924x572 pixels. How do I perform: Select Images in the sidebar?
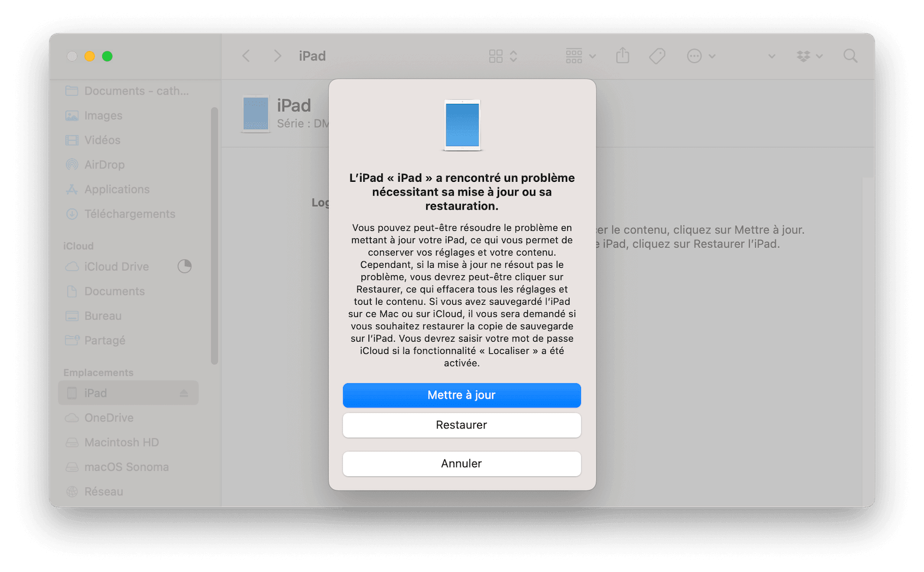click(128, 115)
